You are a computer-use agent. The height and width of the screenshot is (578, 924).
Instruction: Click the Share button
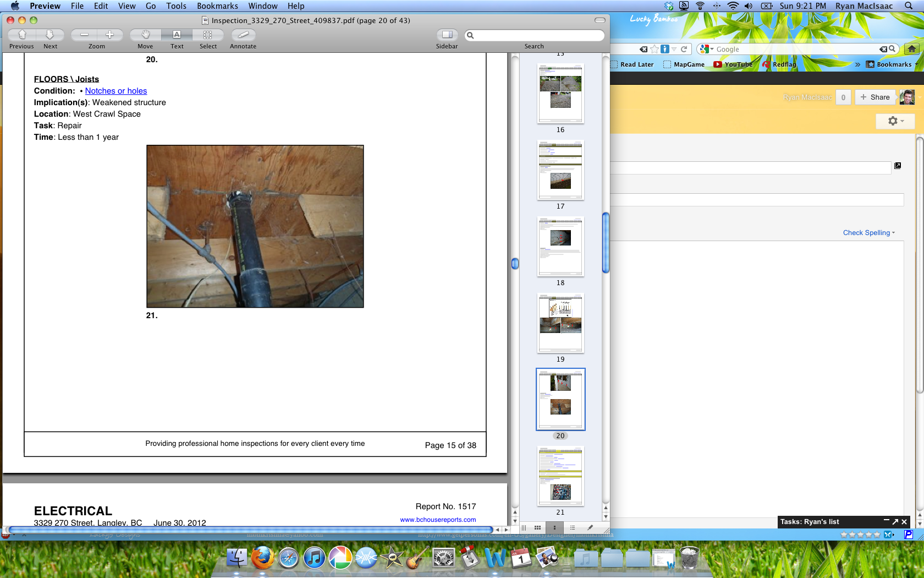(875, 97)
